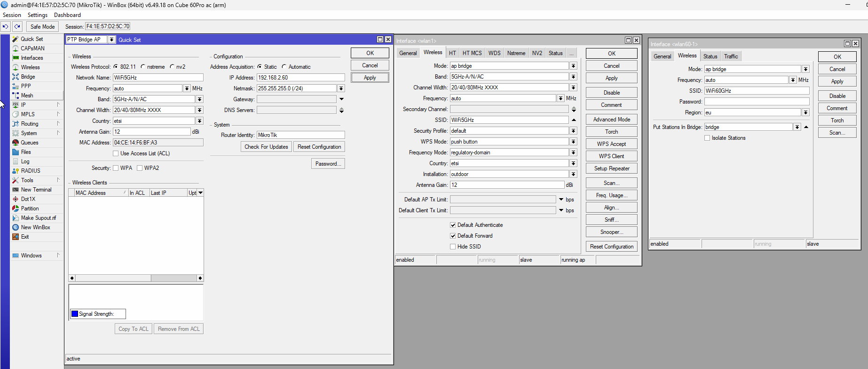Open the Mesh sidebar icon
The width and height of the screenshot is (868, 369).
coord(16,96)
